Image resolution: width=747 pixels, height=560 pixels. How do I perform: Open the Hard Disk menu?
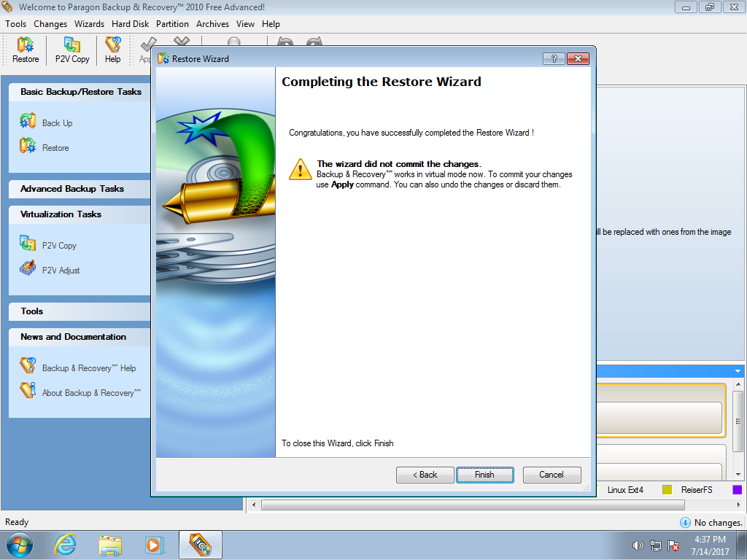point(130,24)
